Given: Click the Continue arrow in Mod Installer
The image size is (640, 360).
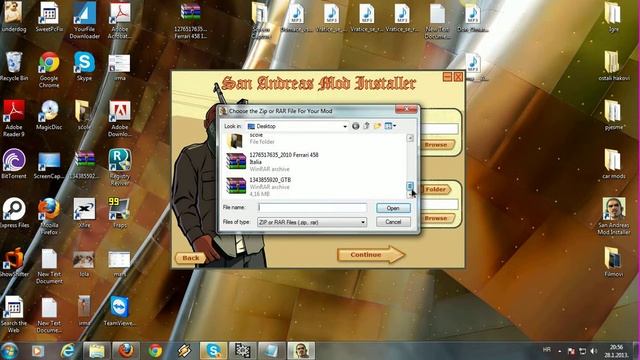Looking at the screenshot, I should [x=371, y=254].
